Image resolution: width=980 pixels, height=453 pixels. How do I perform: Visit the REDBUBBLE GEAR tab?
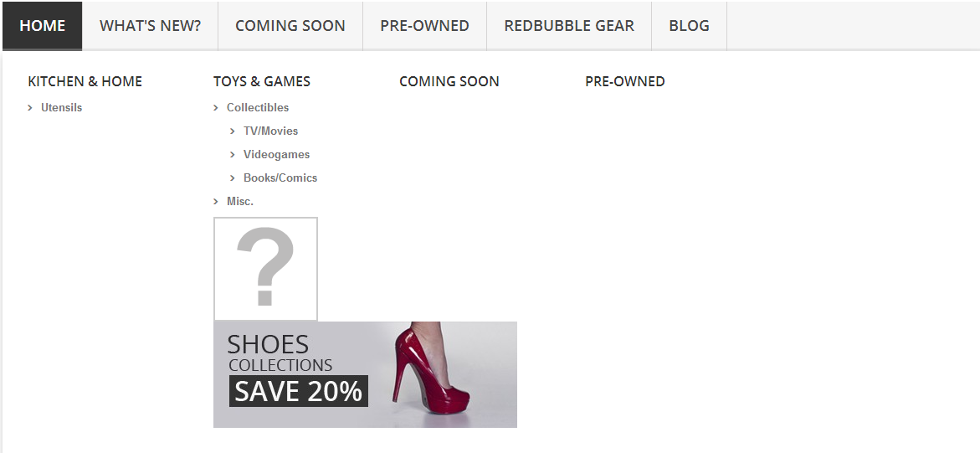click(x=569, y=26)
